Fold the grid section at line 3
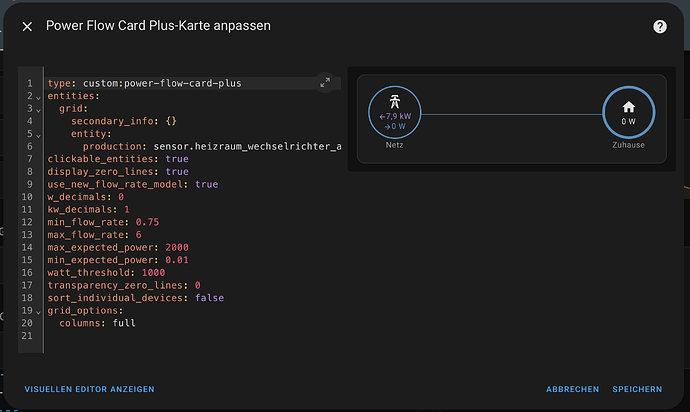The height and width of the screenshot is (412, 690). (x=39, y=109)
